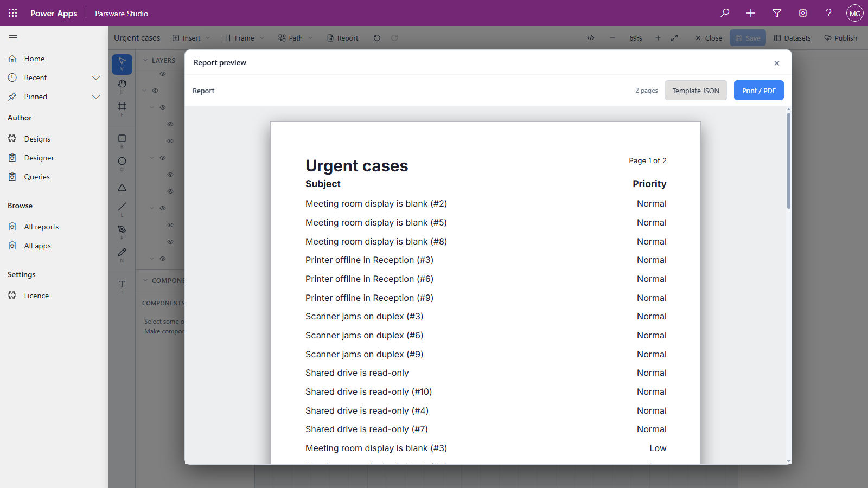Select the Hand pan tool

(122, 86)
